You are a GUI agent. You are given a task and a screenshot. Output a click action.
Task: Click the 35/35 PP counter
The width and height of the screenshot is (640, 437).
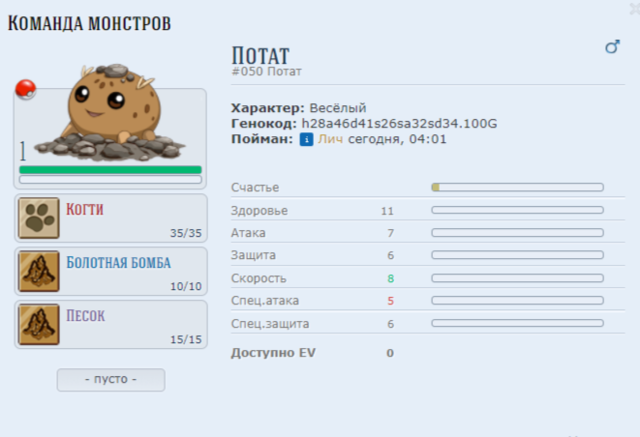point(186,233)
